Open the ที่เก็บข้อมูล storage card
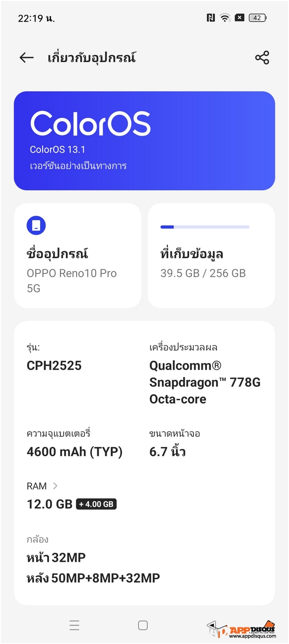This screenshot has height=644, width=289. (211, 255)
